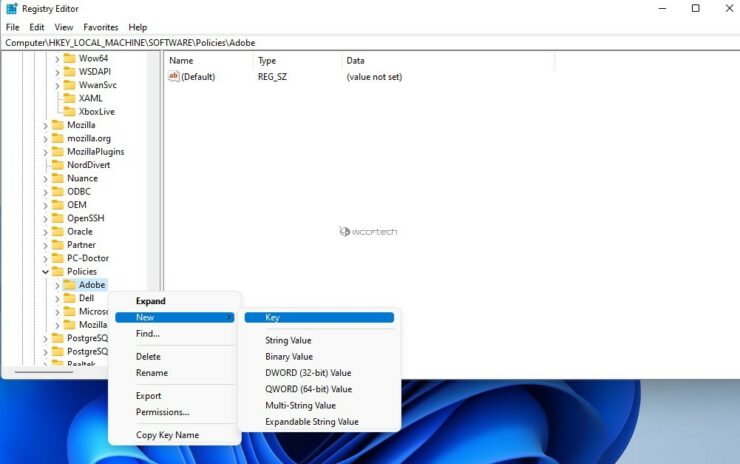Screen dimensions: 740x464
Task: Open the Edit menu in menu bar
Action: pos(37,27)
